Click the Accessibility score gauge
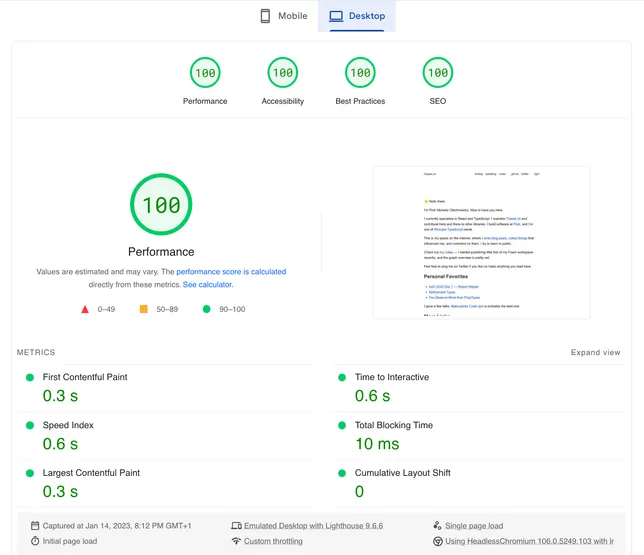 coord(283,73)
